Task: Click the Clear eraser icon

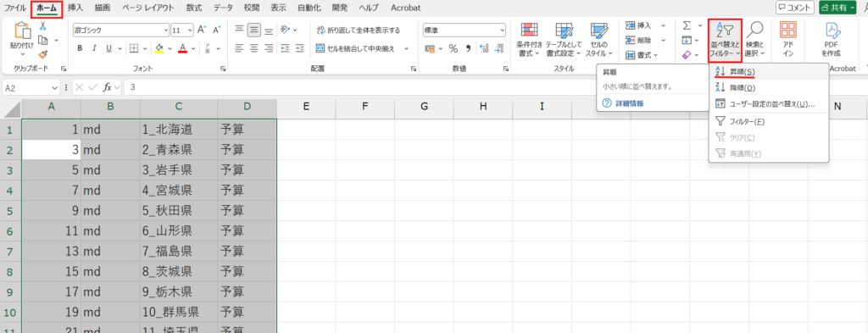Action: [x=687, y=55]
